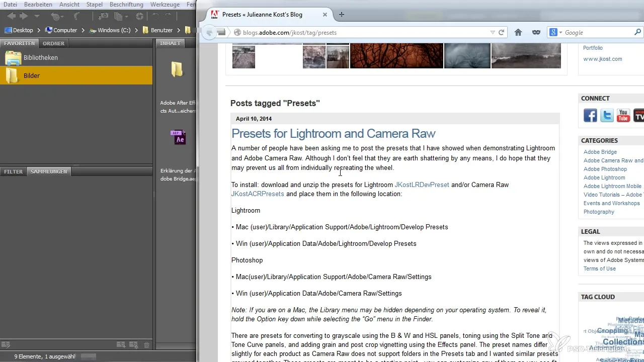
Task: Click edit smart collection icon in Sammlungen
Action: click(6, 345)
